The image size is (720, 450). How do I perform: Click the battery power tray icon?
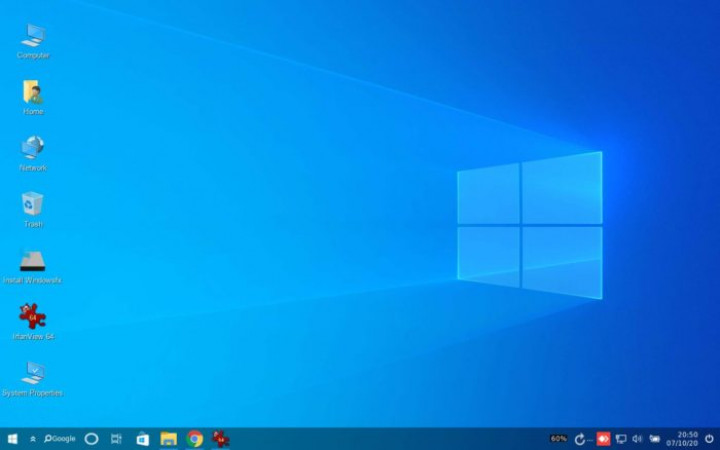pos(655,439)
